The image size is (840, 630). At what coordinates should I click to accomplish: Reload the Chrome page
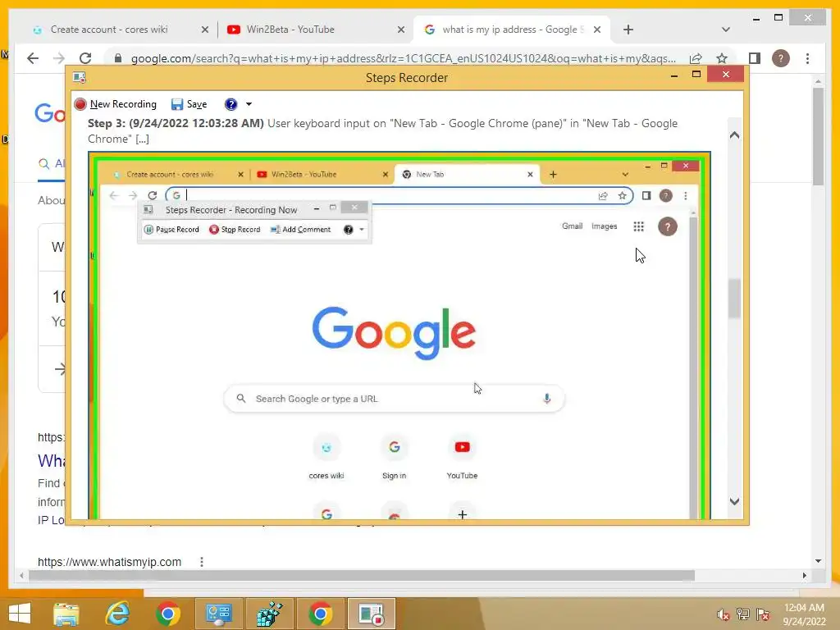(85, 58)
